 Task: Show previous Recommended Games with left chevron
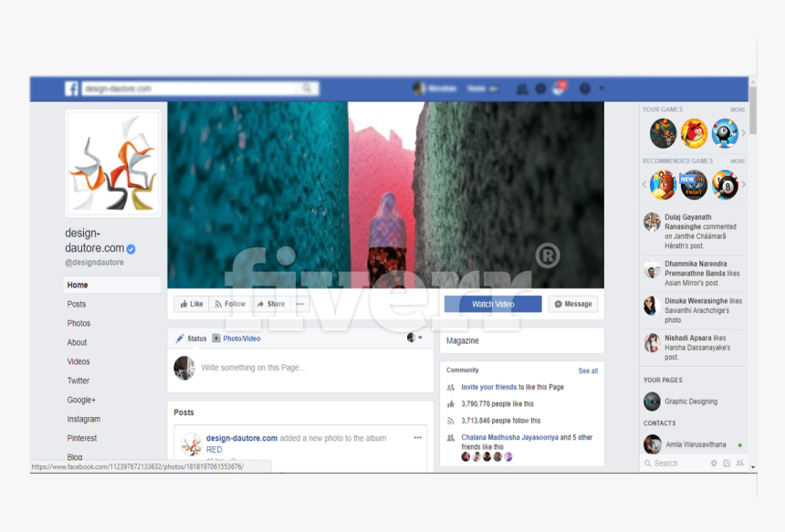point(644,184)
